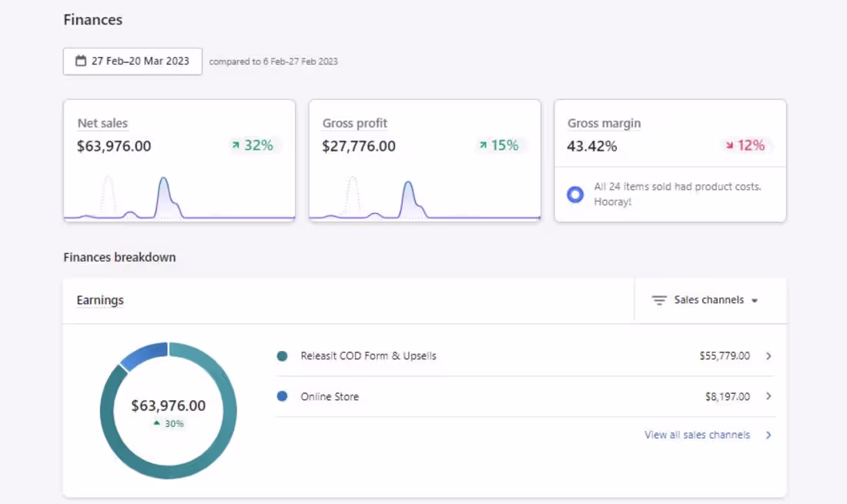Click the blue ring icon in Gross margin card
The height and width of the screenshot is (504, 847).
tap(575, 195)
